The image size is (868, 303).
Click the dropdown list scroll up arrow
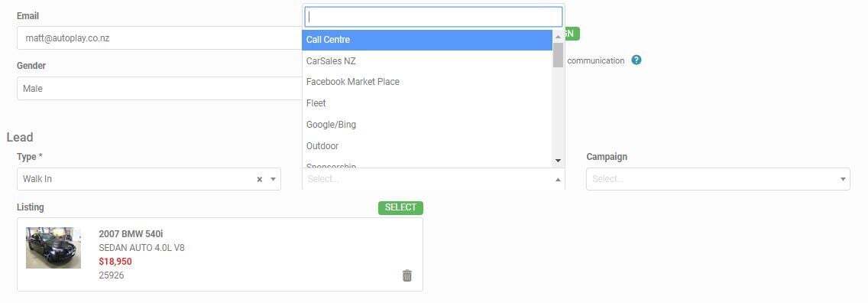click(558, 35)
